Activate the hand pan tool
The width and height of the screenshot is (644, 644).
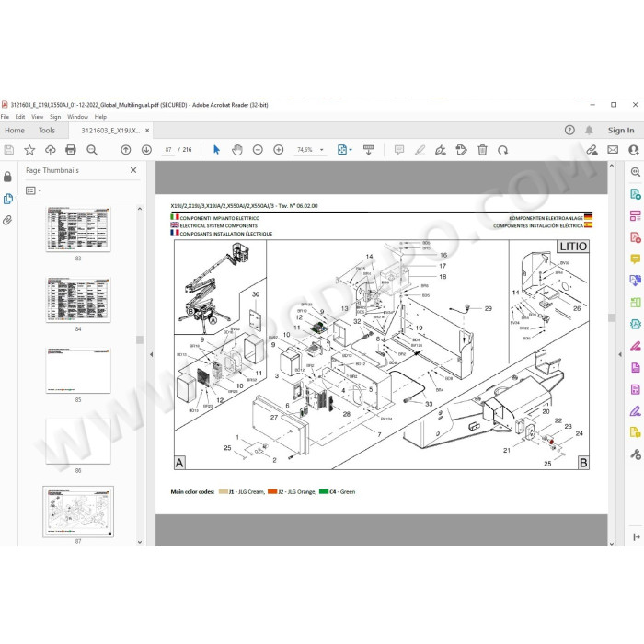[x=237, y=150]
